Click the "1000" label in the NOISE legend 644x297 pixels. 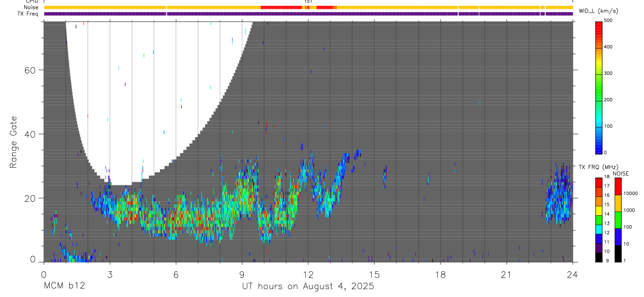(x=629, y=210)
